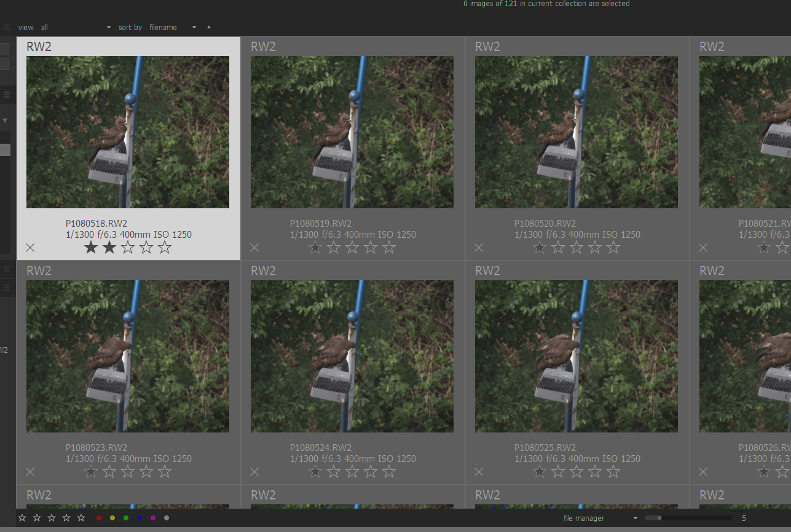Open the sort by 'filename' dropdown
Viewport: 791px width, 532px height.
coord(173,28)
